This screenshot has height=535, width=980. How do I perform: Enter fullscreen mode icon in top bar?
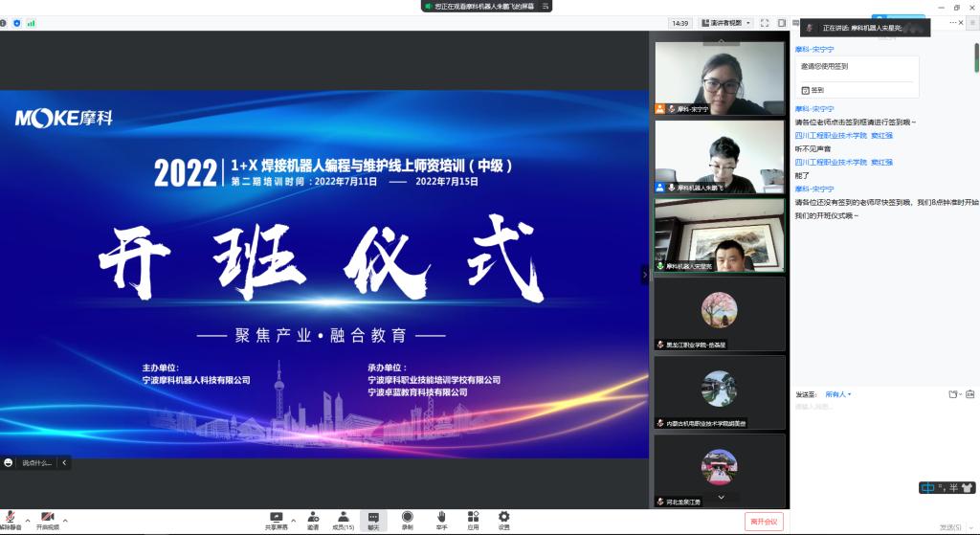pos(766,23)
